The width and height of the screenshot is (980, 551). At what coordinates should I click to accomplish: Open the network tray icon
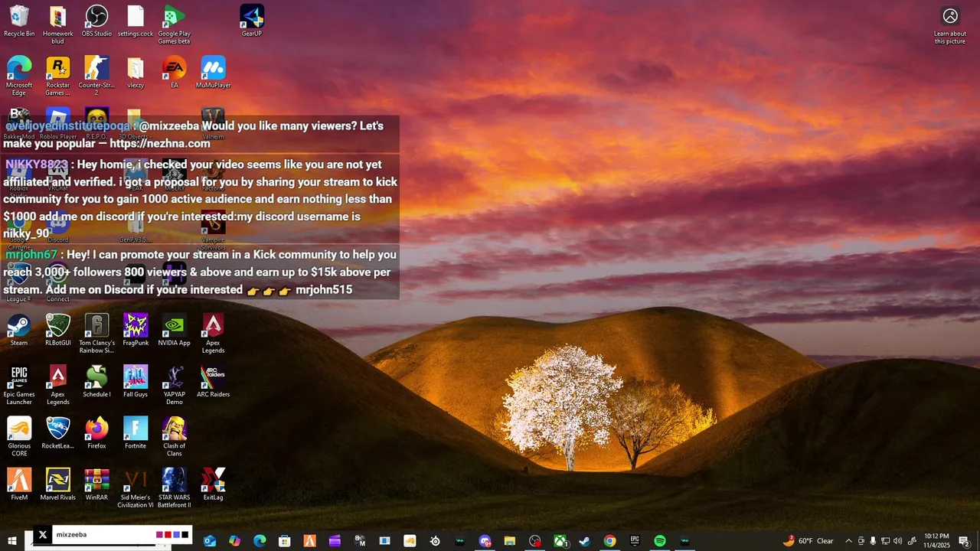tap(885, 541)
